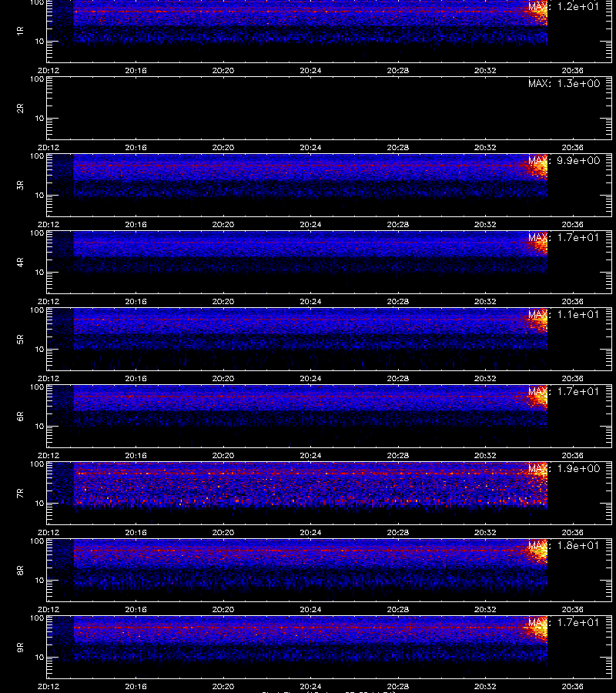This screenshot has height=693, width=616.
Task: Select the MAX: 1.7e+01 readout in 6R panel
Action: pyautogui.click(x=564, y=391)
